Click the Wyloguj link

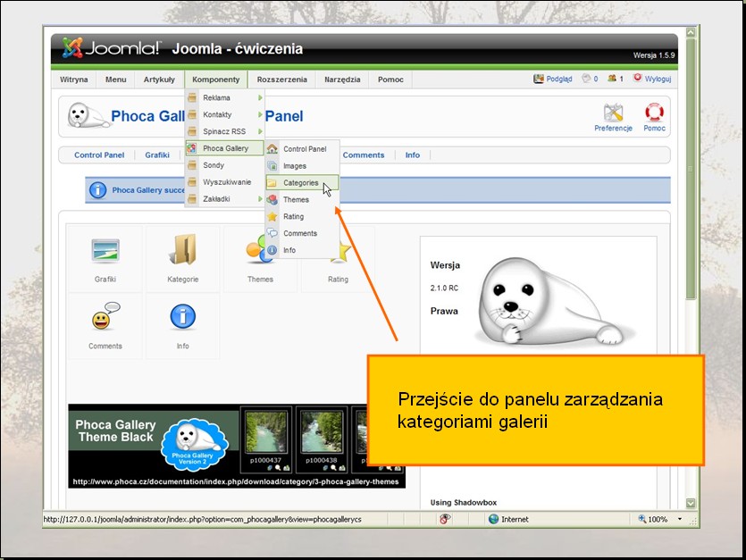[658, 79]
